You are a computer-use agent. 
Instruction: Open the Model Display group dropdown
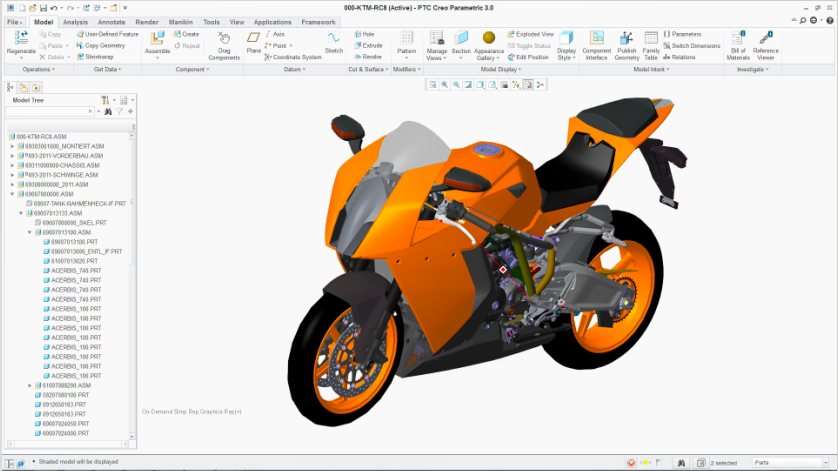[500, 70]
